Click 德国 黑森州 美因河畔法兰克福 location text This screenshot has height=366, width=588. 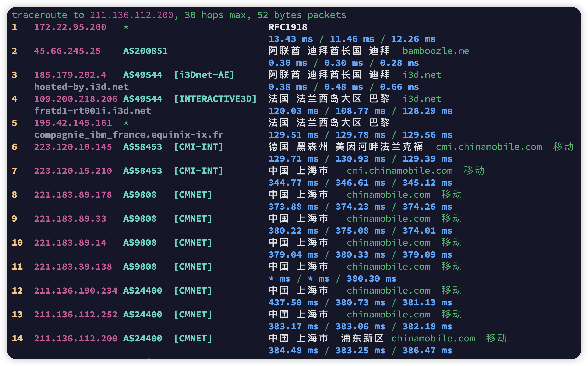point(346,147)
